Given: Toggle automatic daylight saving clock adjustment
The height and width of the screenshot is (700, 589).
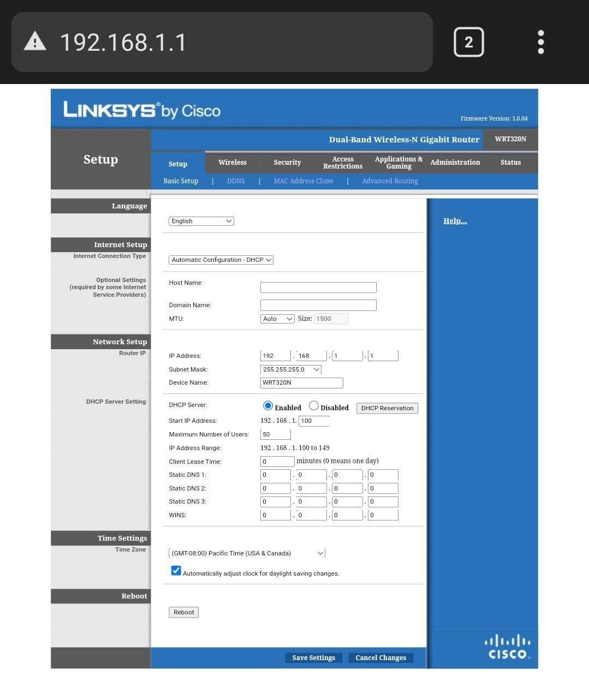Looking at the screenshot, I should (x=176, y=571).
